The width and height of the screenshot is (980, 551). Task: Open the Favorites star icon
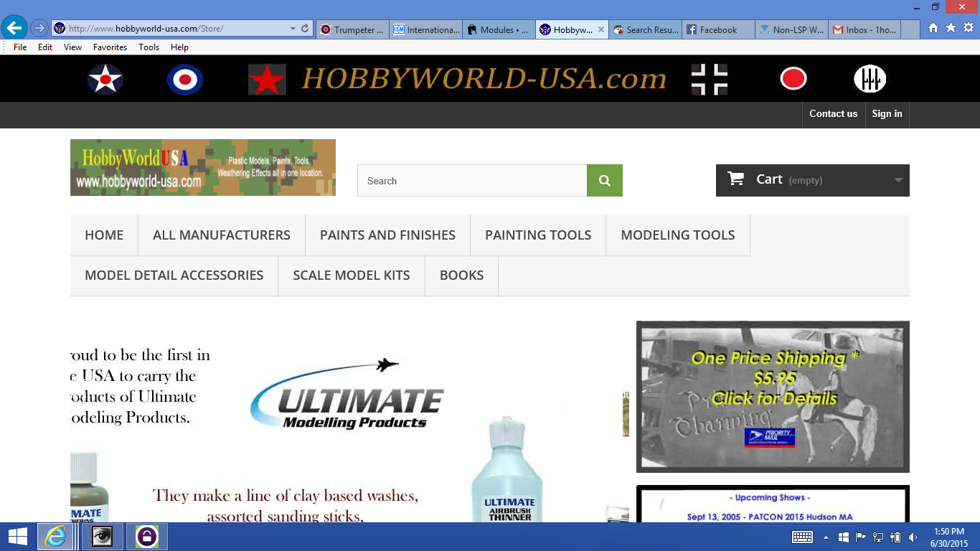point(951,28)
